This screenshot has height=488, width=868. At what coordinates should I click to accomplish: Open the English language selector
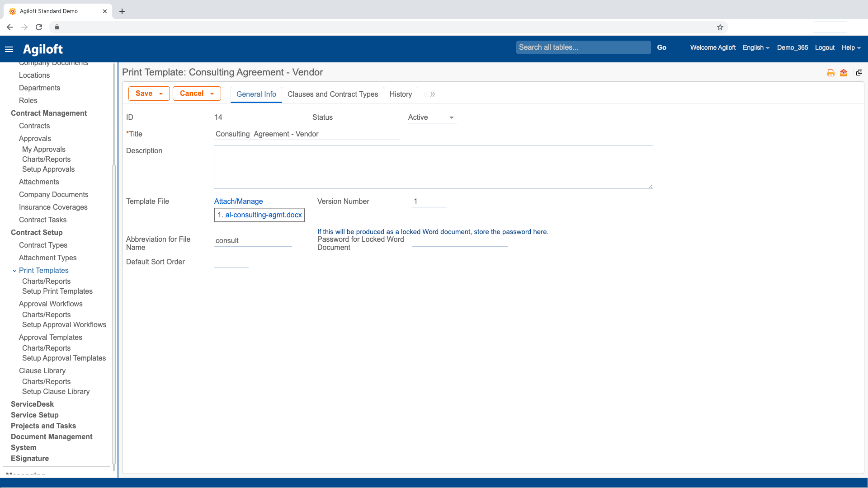click(x=755, y=47)
